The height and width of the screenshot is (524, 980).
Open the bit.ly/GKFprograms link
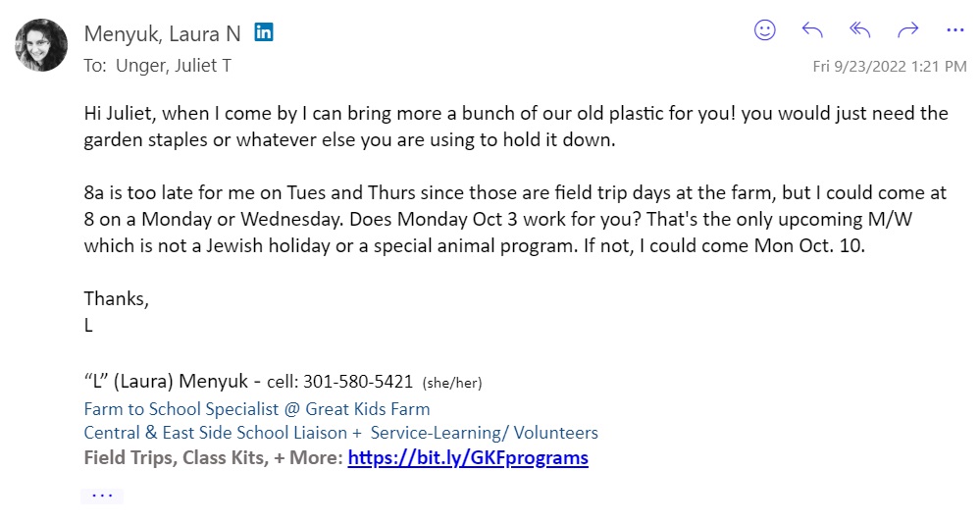coord(468,457)
